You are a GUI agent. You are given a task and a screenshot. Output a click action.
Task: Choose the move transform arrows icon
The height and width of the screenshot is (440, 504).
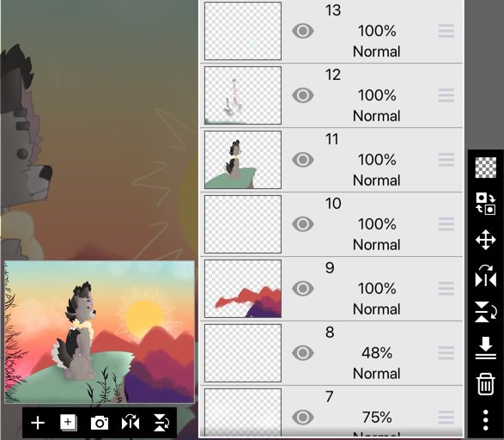click(x=486, y=240)
